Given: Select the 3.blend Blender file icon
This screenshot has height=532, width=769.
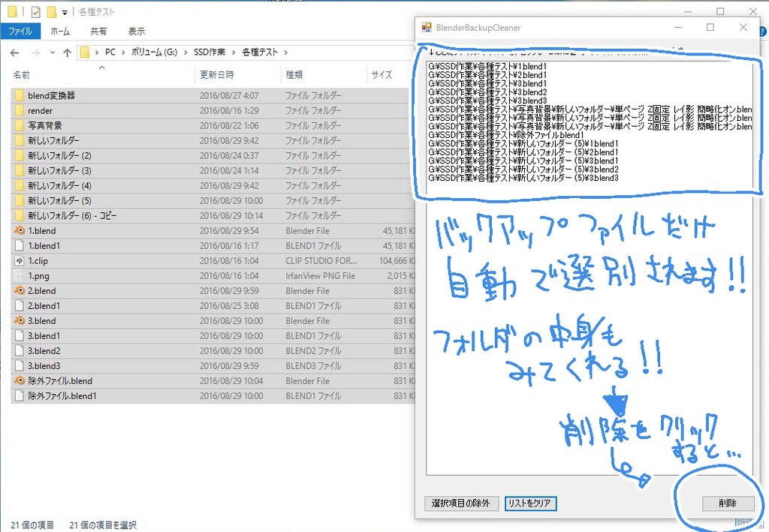Looking at the screenshot, I should [x=19, y=321].
